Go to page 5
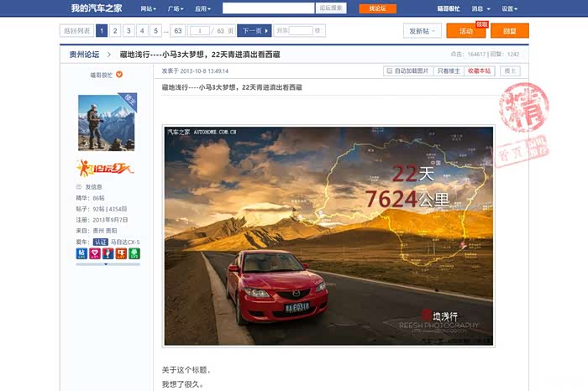This screenshot has width=588, height=391. tap(155, 31)
